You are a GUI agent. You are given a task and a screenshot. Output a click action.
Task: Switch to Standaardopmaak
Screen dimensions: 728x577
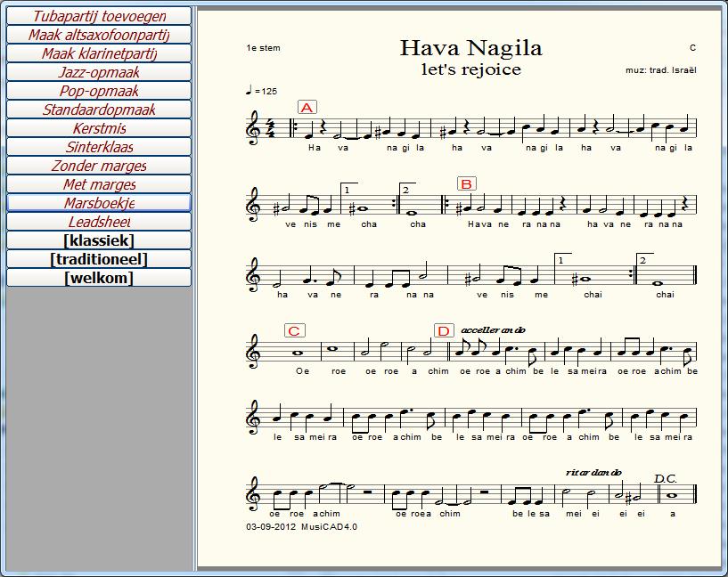(x=99, y=110)
